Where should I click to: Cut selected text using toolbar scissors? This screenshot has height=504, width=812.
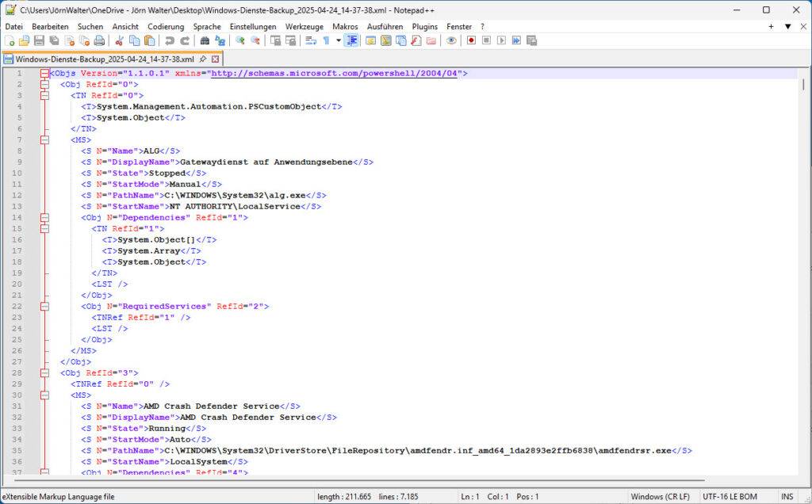pyautogui.click(x=119, y=40)
